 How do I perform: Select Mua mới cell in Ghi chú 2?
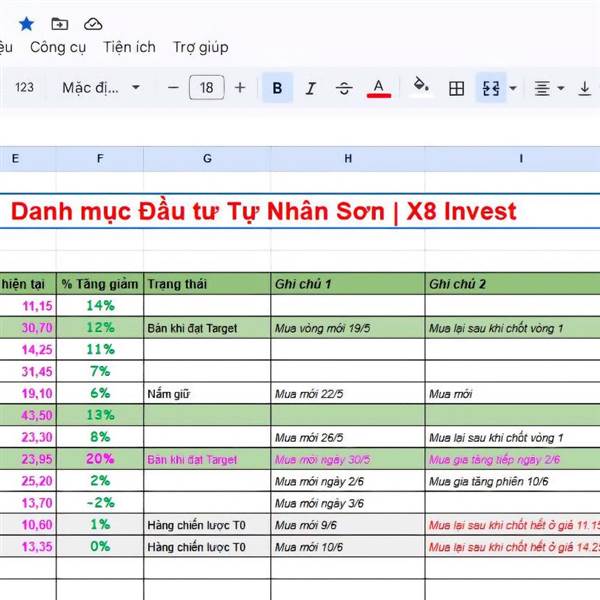512,393
